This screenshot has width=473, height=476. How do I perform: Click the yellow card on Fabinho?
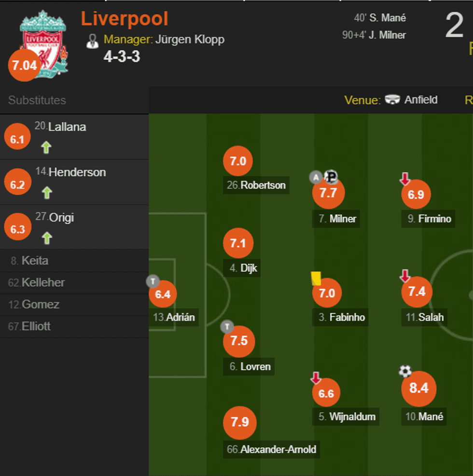tap(316, 278)
